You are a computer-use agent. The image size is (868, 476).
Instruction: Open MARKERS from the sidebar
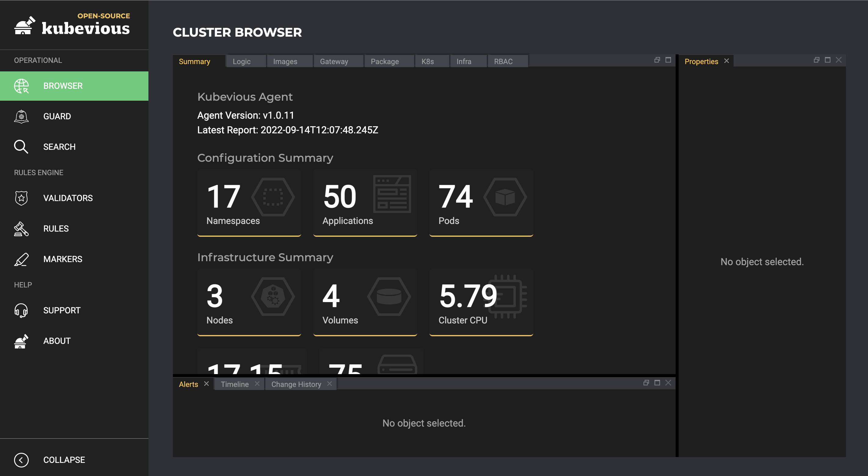click(x=74, y=259)
